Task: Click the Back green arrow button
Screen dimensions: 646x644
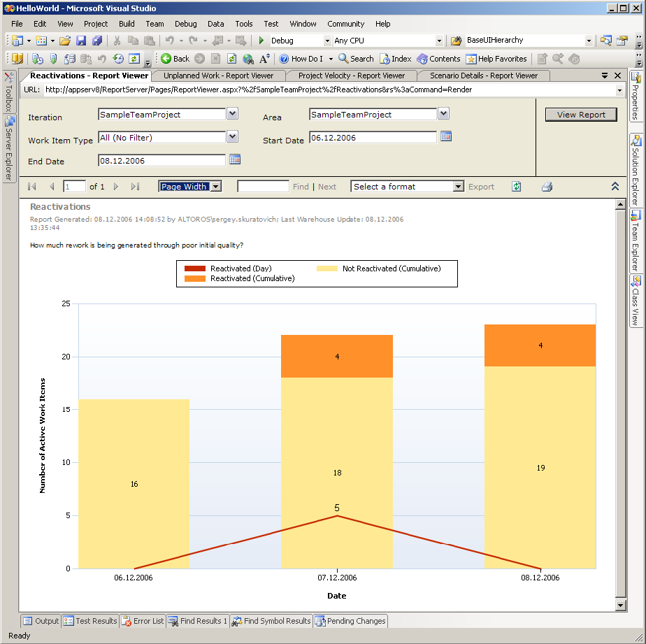Action: (x=175, y=59)
